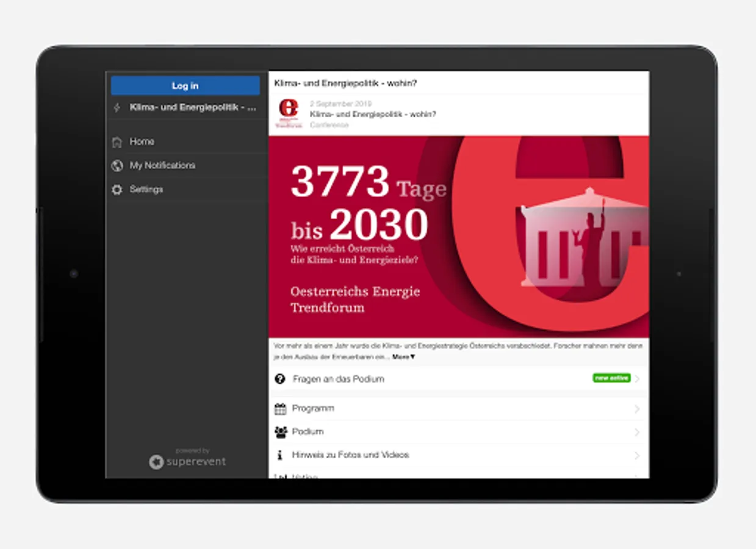Viewport: 756px width, 549px height.
Task: Open the Podium row
Action: (459, 432)
